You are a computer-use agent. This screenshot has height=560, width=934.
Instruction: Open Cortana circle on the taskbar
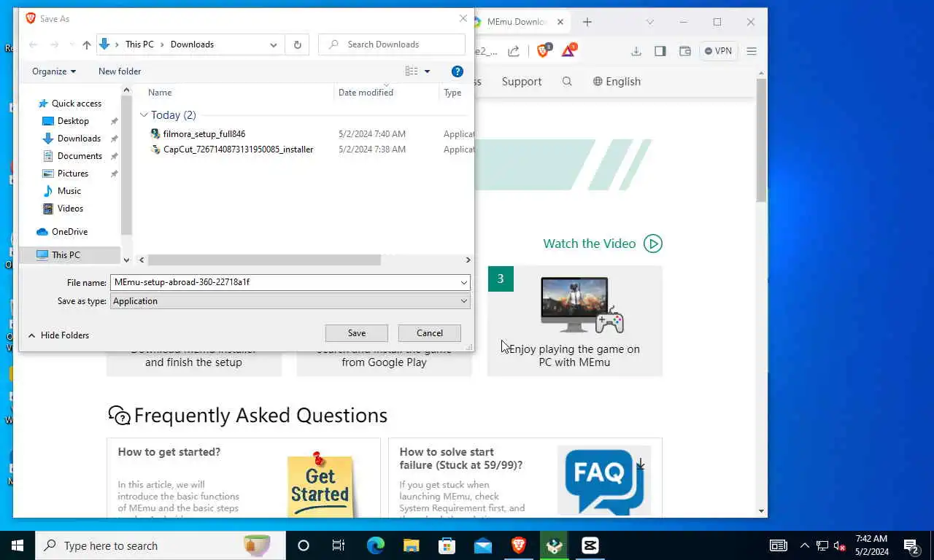(x=304, y=545)
